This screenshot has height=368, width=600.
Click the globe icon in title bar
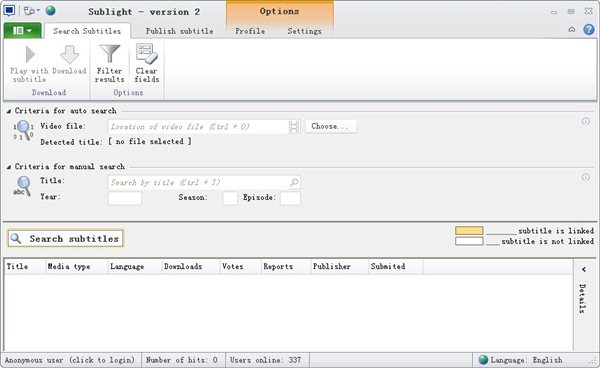pyautogui.click(x=51, y=10)
